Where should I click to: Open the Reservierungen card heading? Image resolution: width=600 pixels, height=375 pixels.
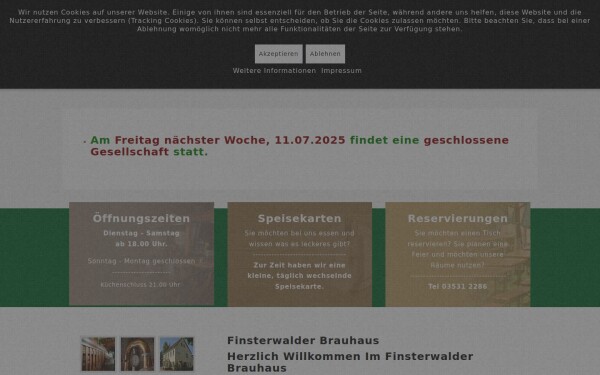coord(458,218)
